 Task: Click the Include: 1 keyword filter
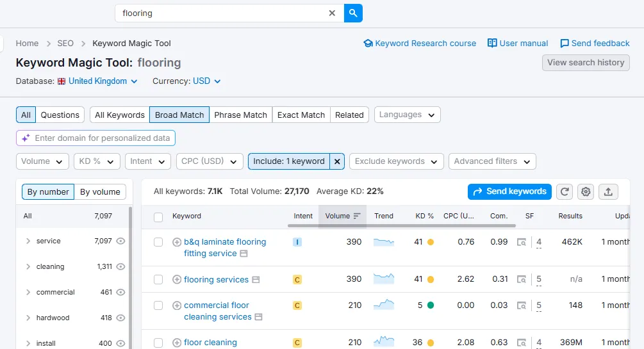click(x=289, y=161)
